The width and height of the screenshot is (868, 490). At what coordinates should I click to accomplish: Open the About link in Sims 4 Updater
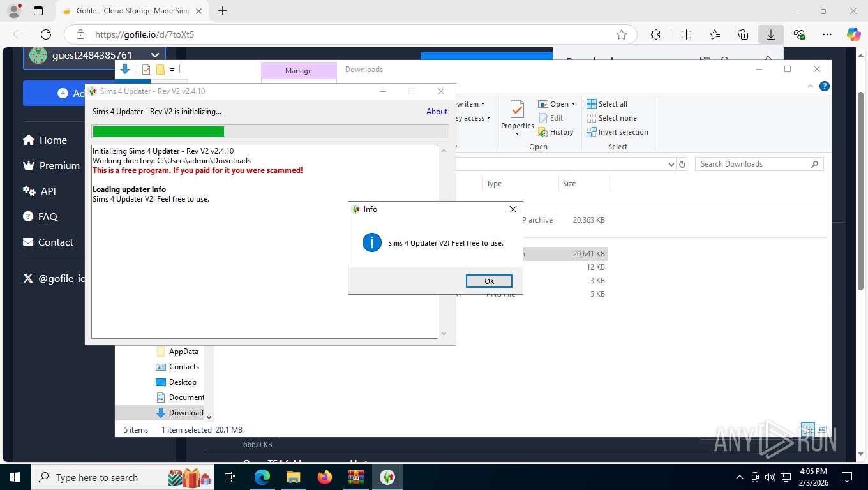click(x=437, y=112)
